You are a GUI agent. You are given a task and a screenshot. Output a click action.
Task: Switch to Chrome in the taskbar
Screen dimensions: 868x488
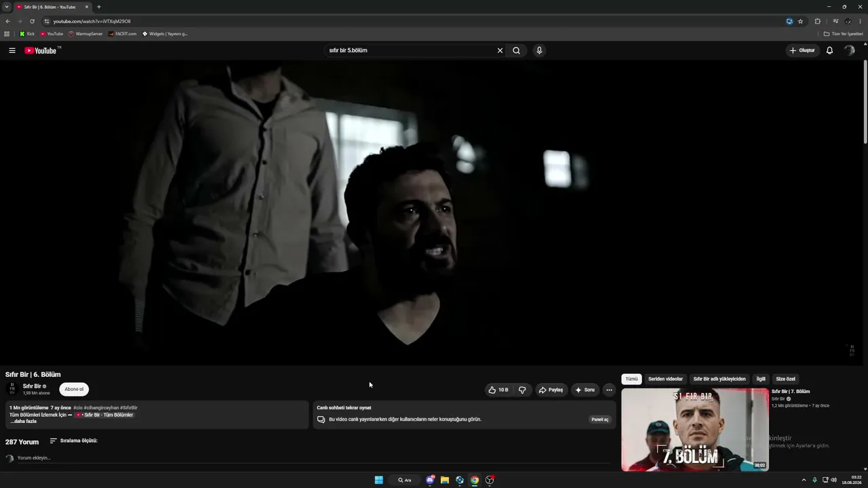tap(475, 480)
